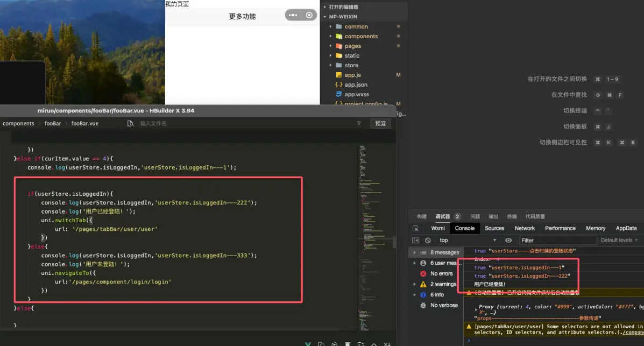Collapse the MP-WEIXIN project section
644x346 pixels.
(x=324, y=17)
